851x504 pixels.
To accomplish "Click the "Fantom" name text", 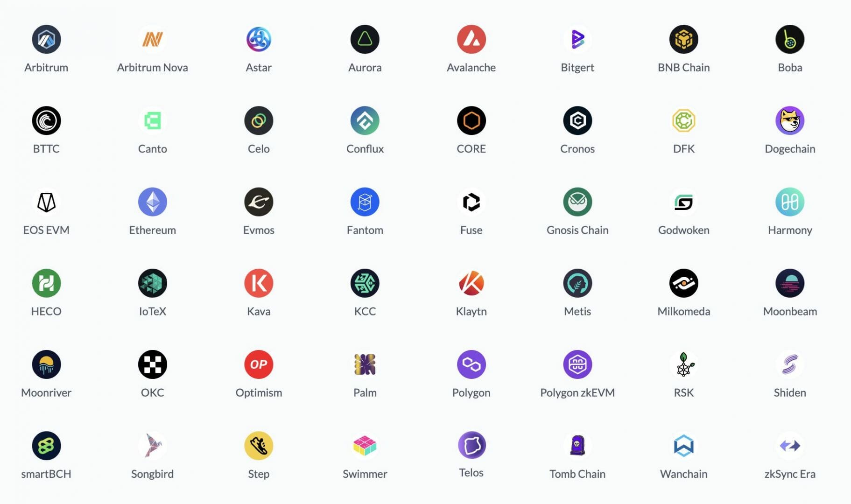I will click(x=365, y=230).
